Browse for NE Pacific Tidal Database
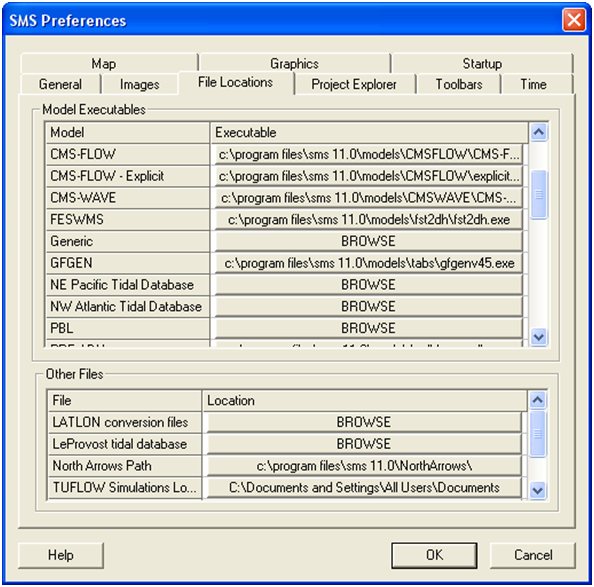594x587 pixels. (x=369, y=285)
